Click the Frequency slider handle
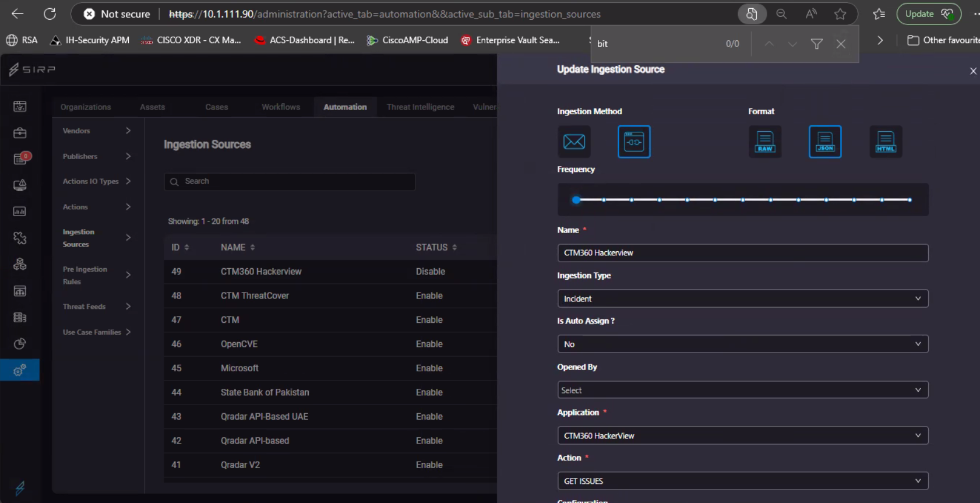The image size is (980, 503). click(576, 200)
